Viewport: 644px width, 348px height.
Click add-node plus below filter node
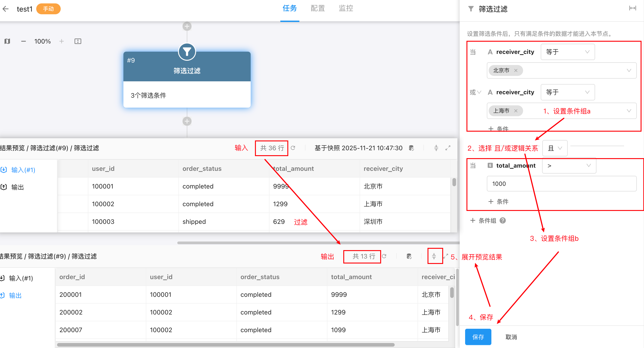click(x=187, y=121)
